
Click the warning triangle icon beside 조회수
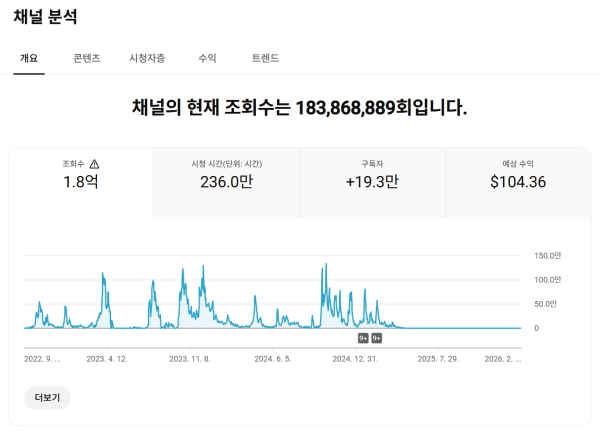tap(95, 164)
